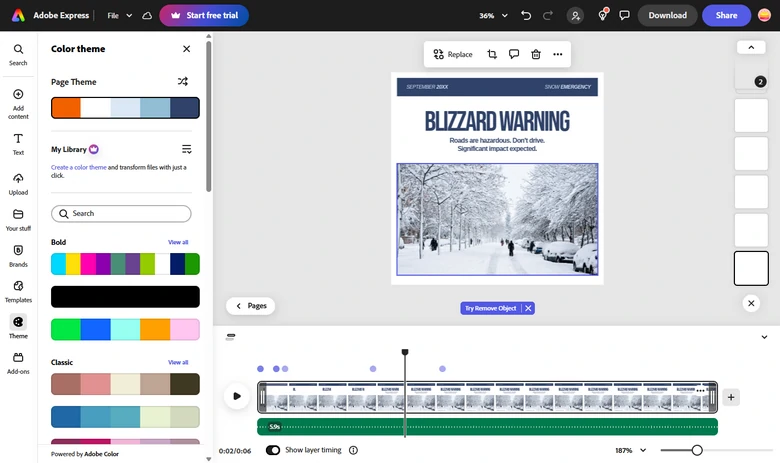Select the green audio track

[488, 427]
